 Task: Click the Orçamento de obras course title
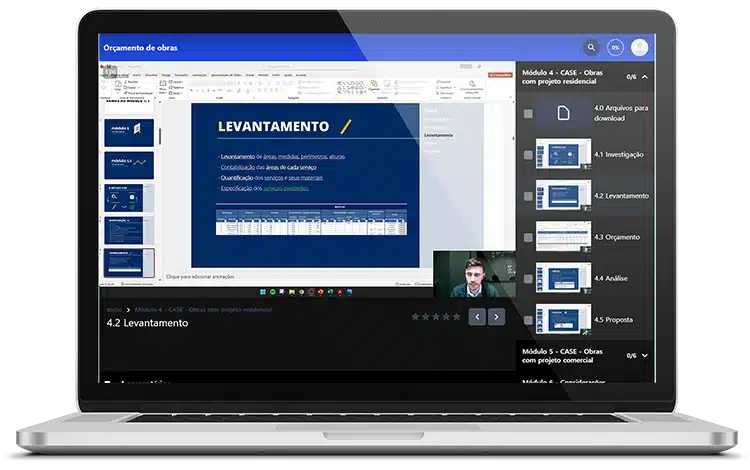140,48
